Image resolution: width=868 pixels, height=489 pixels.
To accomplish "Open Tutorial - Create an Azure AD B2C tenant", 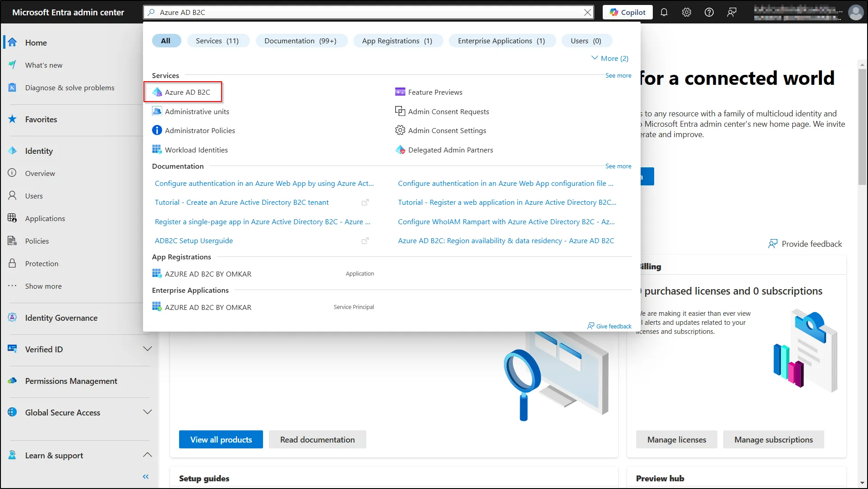I will tap(242, 202).
